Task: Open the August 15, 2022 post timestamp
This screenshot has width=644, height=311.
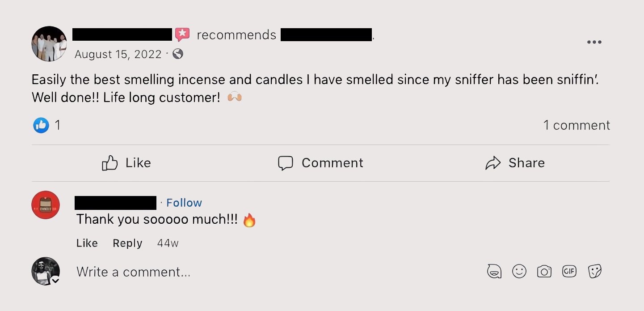Action: pyautogui.click(x=118, y=54)
